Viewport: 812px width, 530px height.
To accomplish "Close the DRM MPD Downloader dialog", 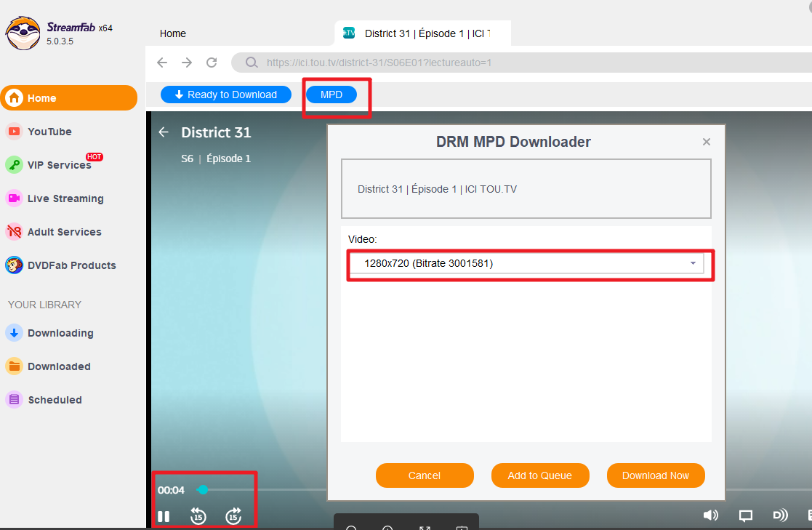I will (707, 142).
